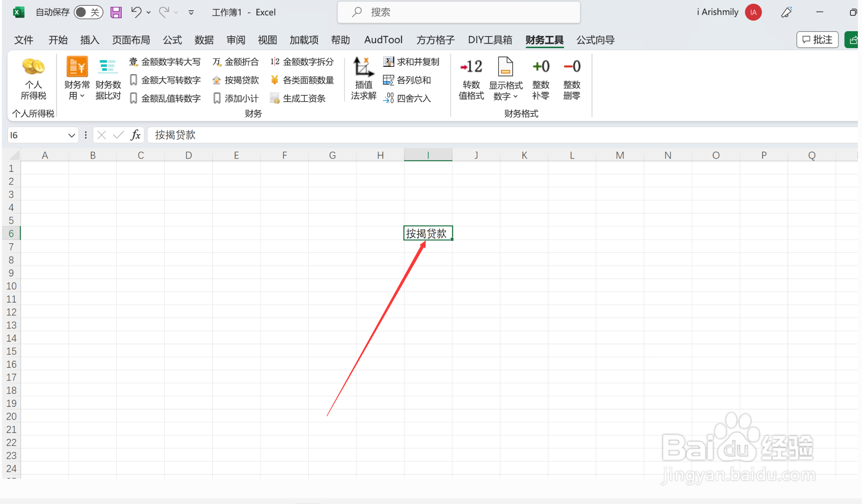Switch to the 数据 tab
Viewport: 862px width, 504px height.
tap(204, 40)
